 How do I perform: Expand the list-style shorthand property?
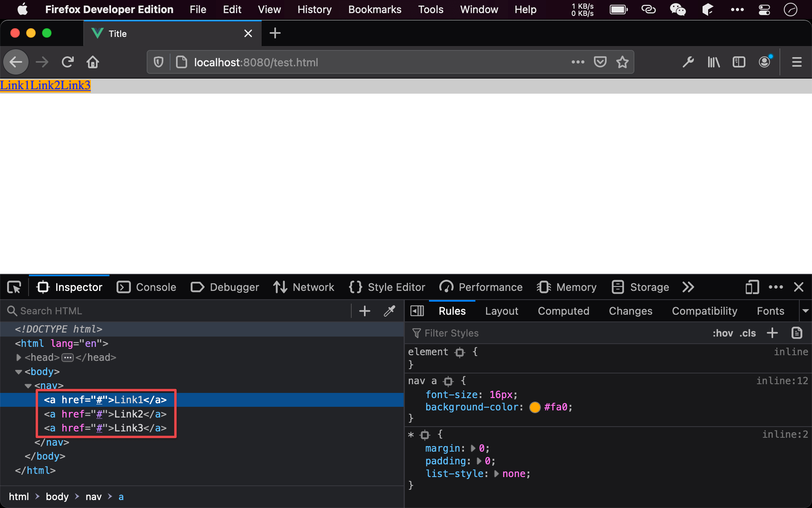tap(496, 474)
